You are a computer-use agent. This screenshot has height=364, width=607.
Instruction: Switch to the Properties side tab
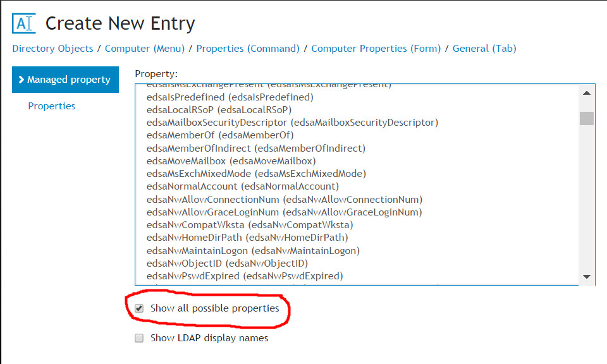(51, 106)
